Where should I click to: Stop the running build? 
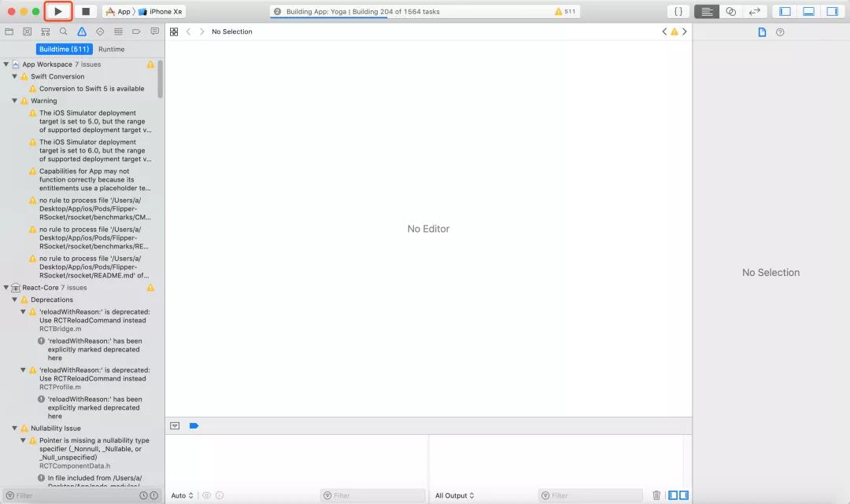tap(85, 11)
